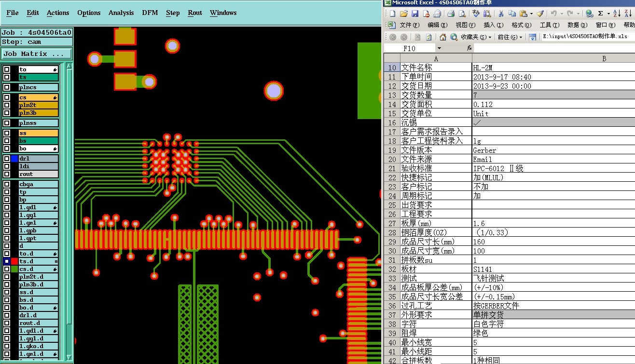Click the Print icon in Excel toolbar
The image size is (635, 364).
point(451,13)
